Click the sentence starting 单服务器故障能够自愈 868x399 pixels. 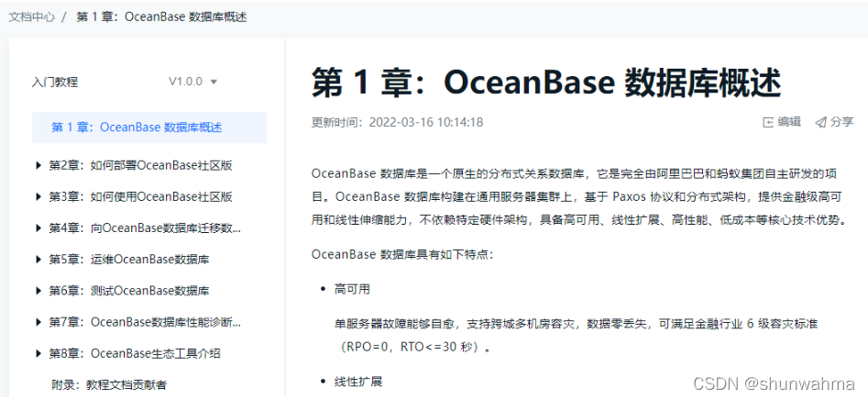577,324
